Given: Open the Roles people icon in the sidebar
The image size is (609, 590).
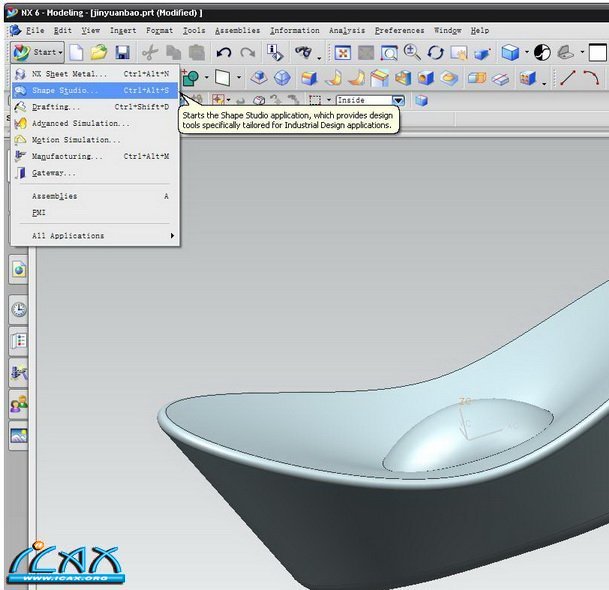Looking at the screenshot, I should point(19,405).
